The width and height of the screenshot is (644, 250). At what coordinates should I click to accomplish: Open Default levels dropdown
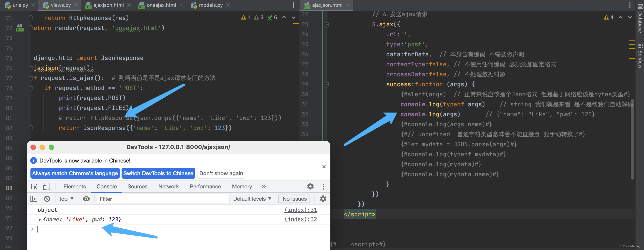tap(252, 199)
